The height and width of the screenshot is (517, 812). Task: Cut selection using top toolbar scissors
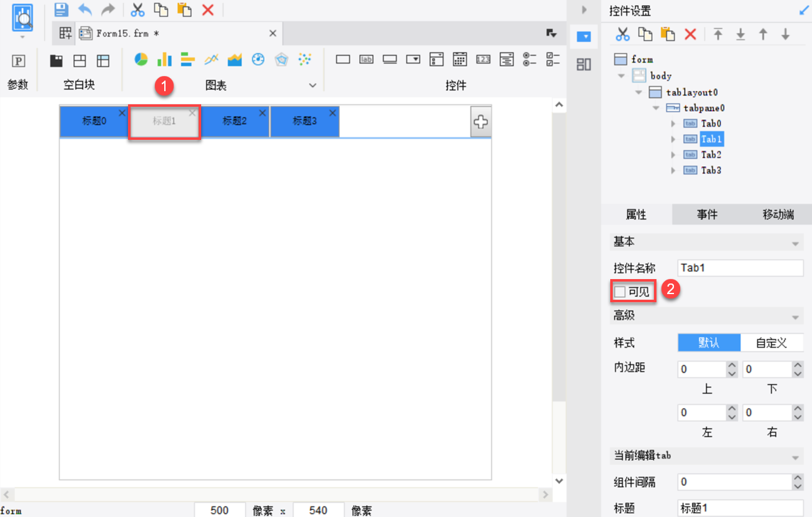pos(137,9)
